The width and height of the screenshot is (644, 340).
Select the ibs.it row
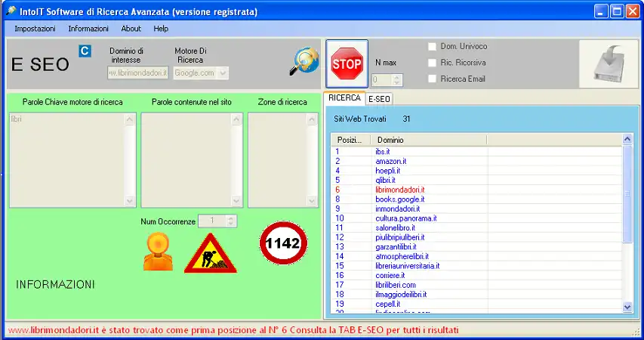[476, 152]
